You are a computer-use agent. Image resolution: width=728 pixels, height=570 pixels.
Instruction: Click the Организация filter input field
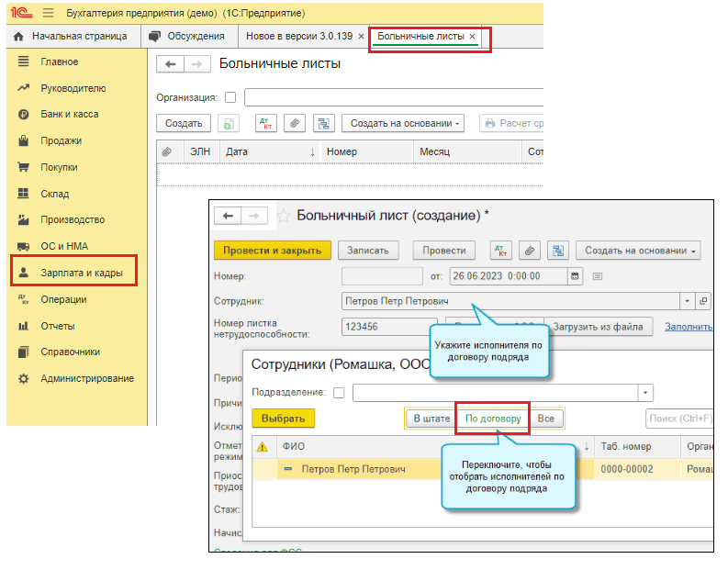pos(394,97)
